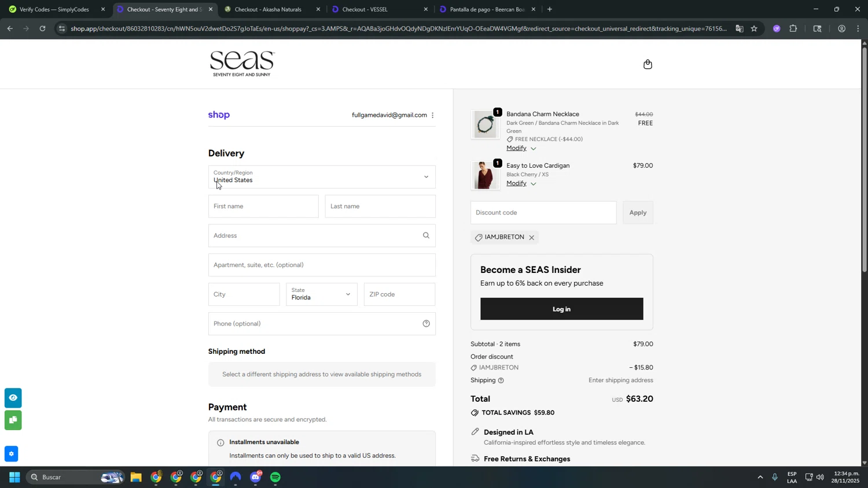Switch to Pantalla de pago Beercan tab
Screen dimensions: 868x488
coord(487,9)
